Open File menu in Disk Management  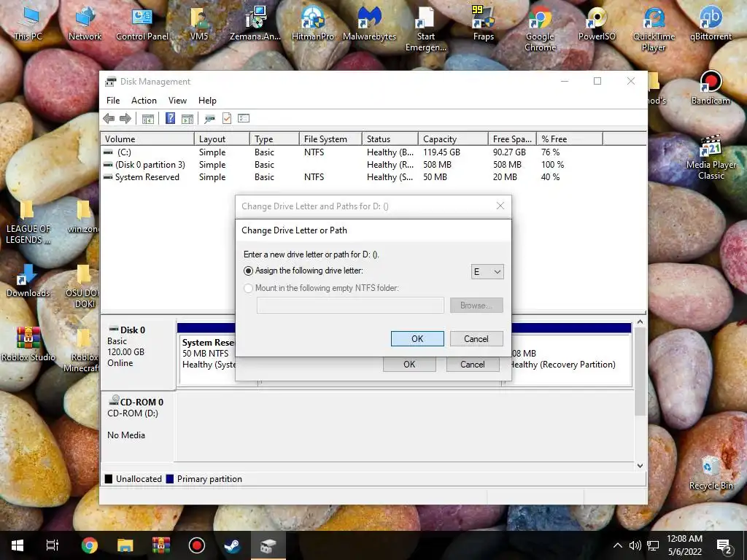click(113, 101)
